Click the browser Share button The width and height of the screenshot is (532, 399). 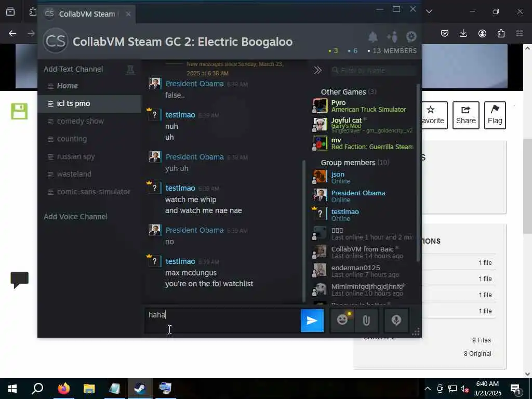click(466, 115)
